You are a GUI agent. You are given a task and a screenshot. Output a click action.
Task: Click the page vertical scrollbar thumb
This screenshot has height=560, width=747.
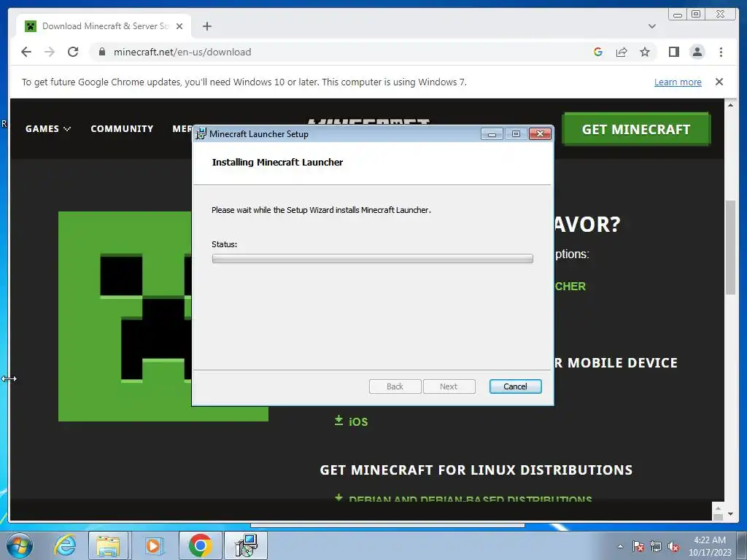pos(730,248)
